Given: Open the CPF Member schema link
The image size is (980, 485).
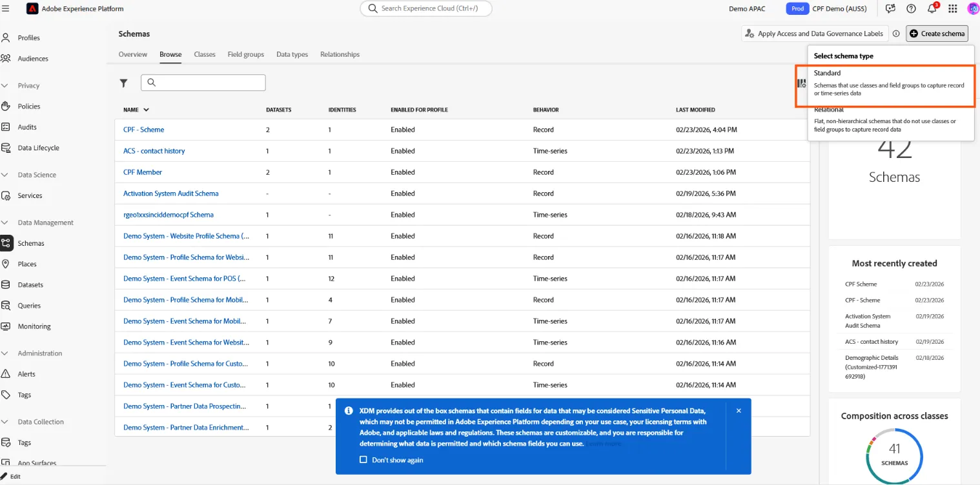Looking at the screenshot, I should pyautogui.click(x=143, y=172).
